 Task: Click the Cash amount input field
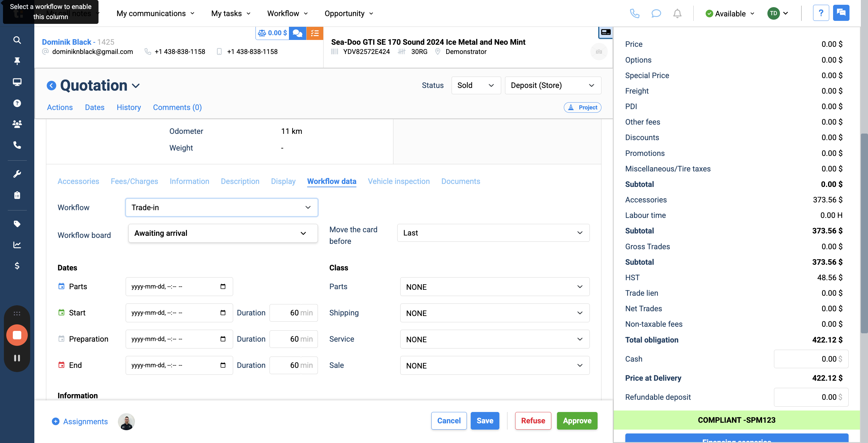[811, 359]
